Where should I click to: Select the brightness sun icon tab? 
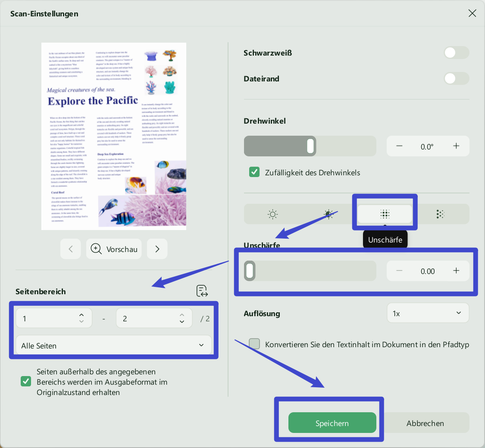(x=272, y=214)
